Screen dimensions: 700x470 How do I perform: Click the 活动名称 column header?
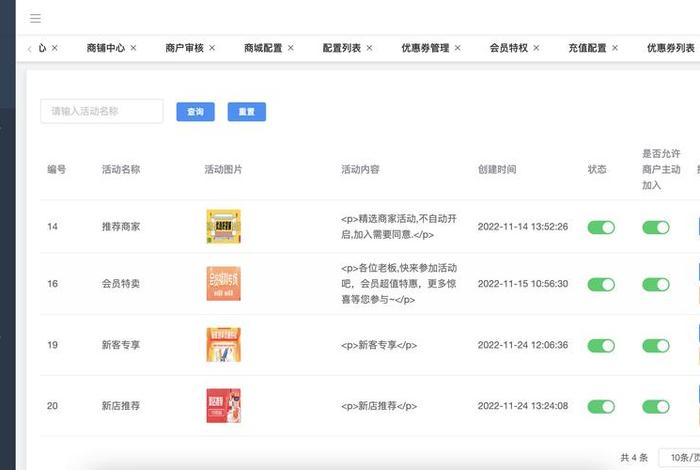[x=121, y=169]
